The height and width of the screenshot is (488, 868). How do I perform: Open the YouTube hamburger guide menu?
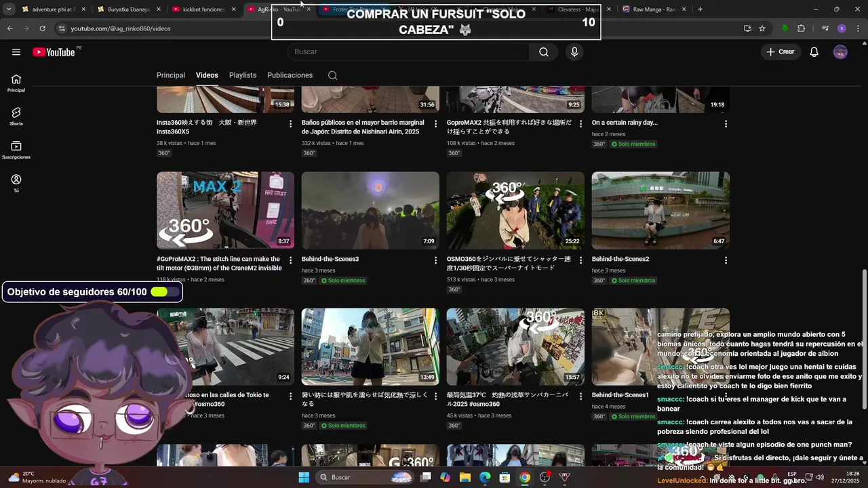[16, 52]
